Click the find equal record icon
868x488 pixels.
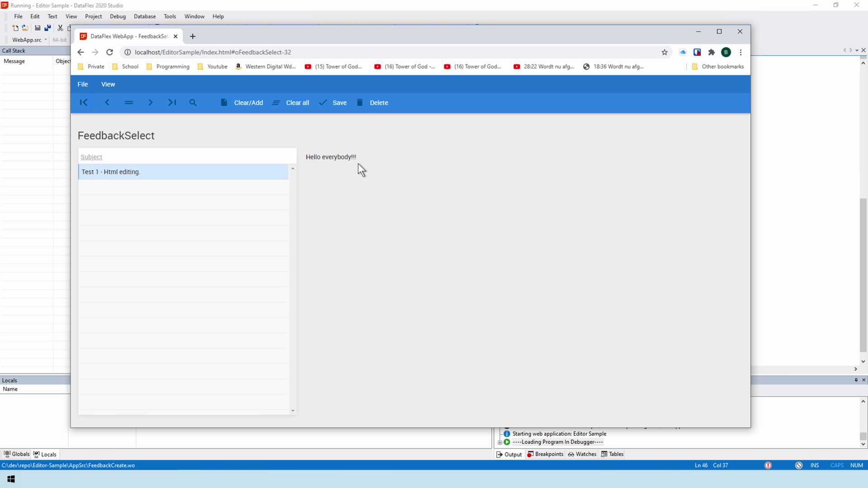pos(129,103)
